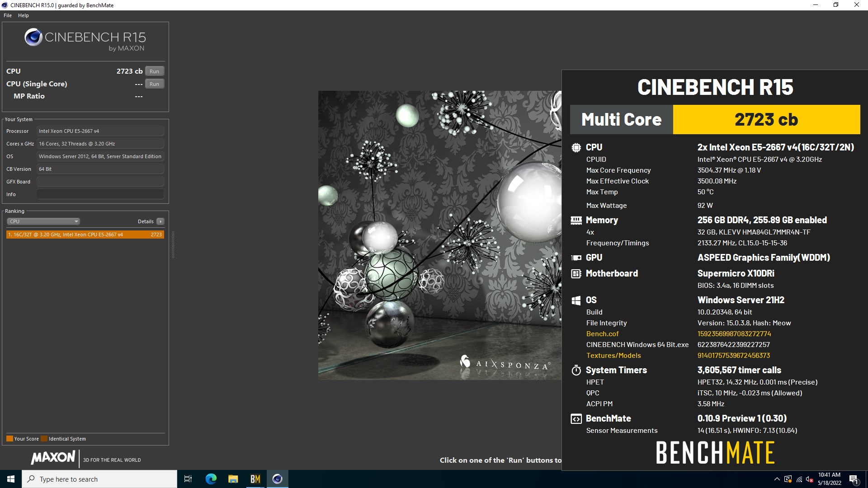Click the BenchMate code bracket icon
The height and width of the screenshot is (488, 868).
point(576,419)
